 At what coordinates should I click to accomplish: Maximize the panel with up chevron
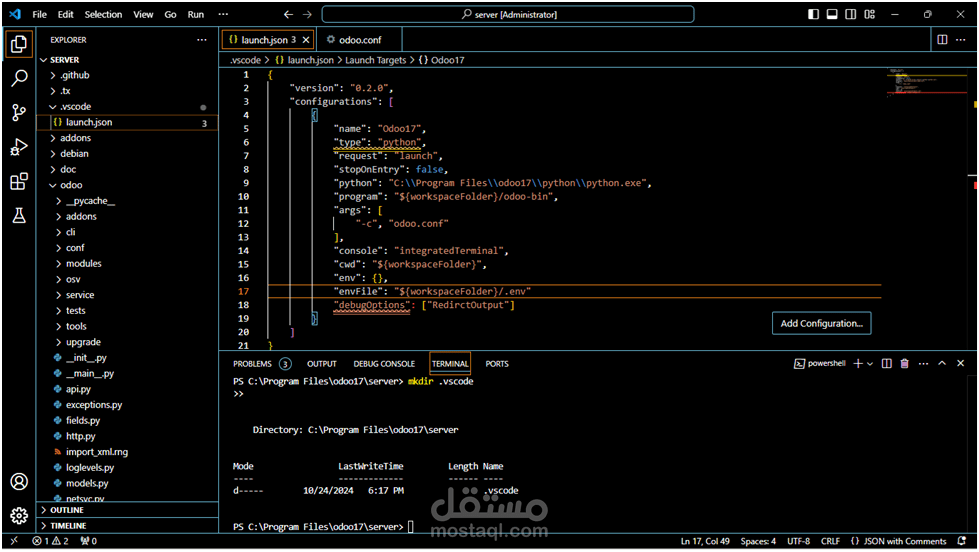tap(942, 363)
